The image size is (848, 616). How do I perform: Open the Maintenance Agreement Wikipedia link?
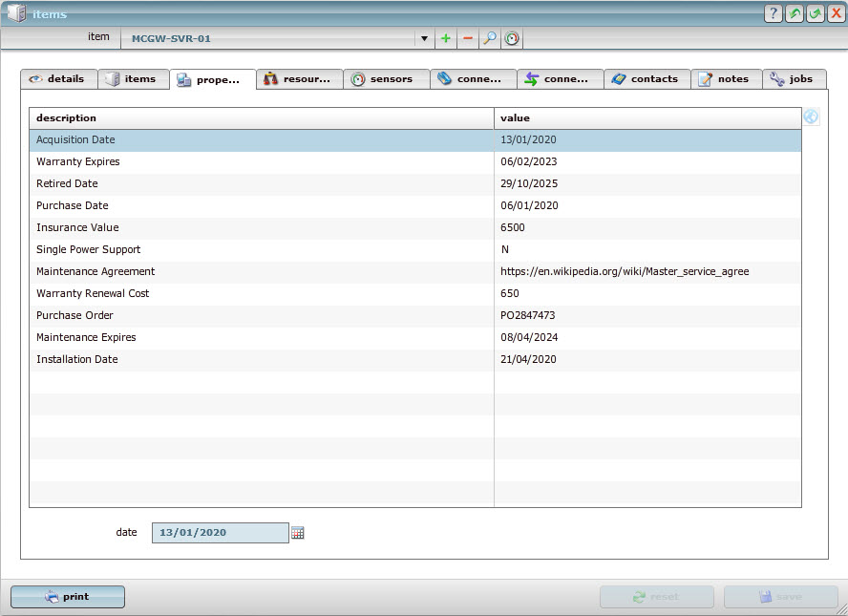(x=625, y=271)
